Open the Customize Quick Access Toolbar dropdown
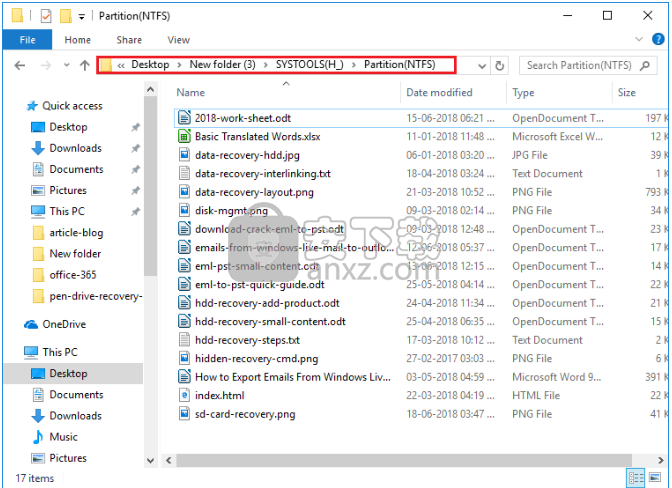672x488 pixels. click(83, 16)
